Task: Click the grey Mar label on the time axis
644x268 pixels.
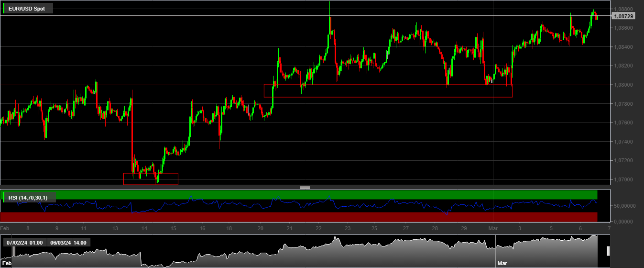Action: [x=493, y=228]
